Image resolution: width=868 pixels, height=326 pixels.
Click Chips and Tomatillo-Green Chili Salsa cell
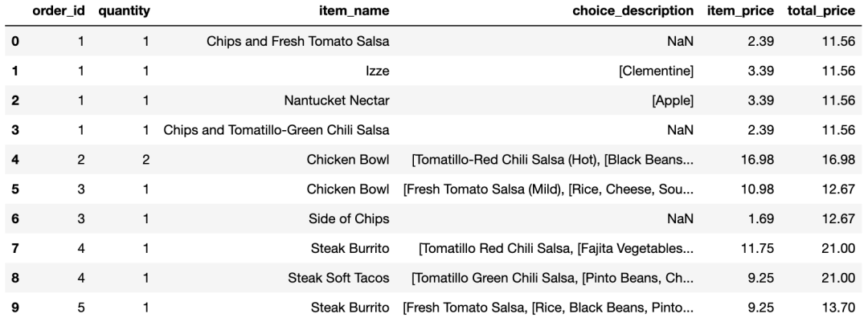276,130
